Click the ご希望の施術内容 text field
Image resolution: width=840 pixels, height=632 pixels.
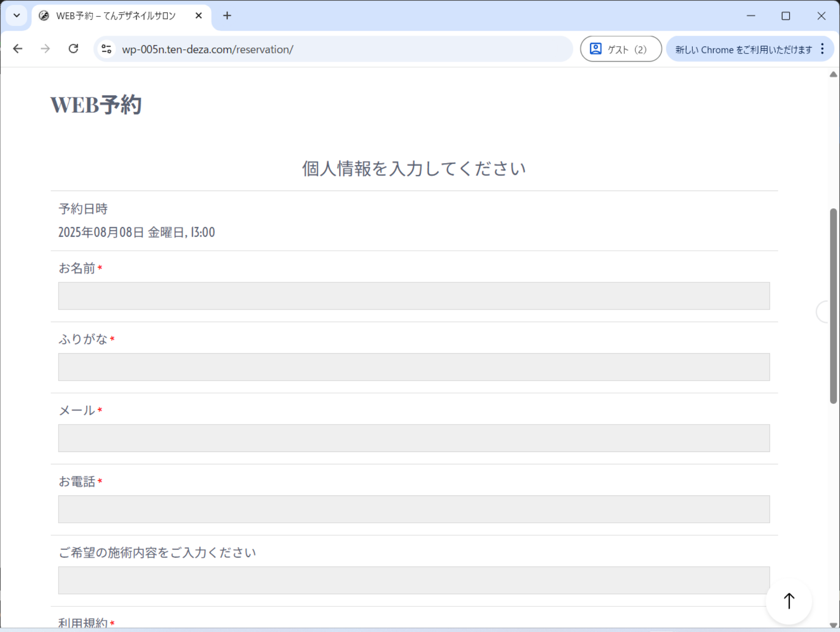413,580
